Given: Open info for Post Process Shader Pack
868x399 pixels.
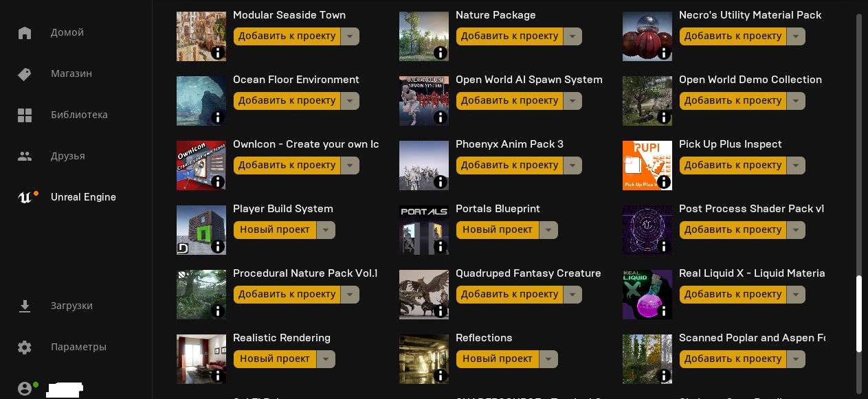Looking at the screenshot, I should 664,247.
